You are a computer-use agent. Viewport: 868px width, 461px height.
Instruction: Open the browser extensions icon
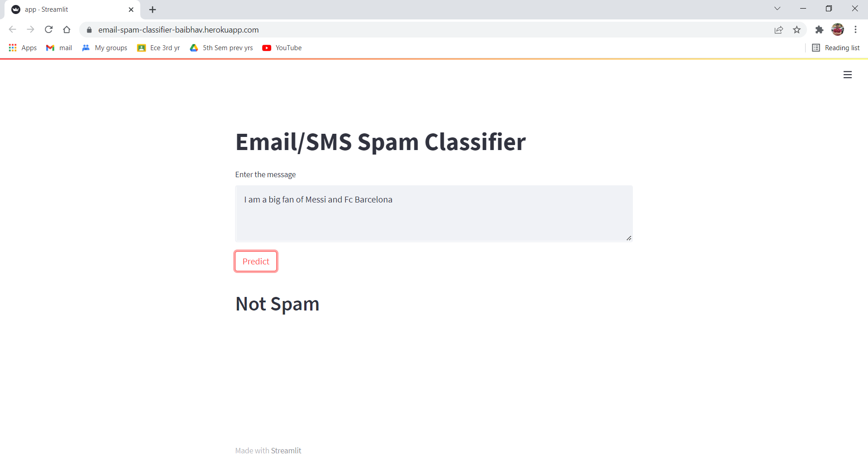pos(820,30)
